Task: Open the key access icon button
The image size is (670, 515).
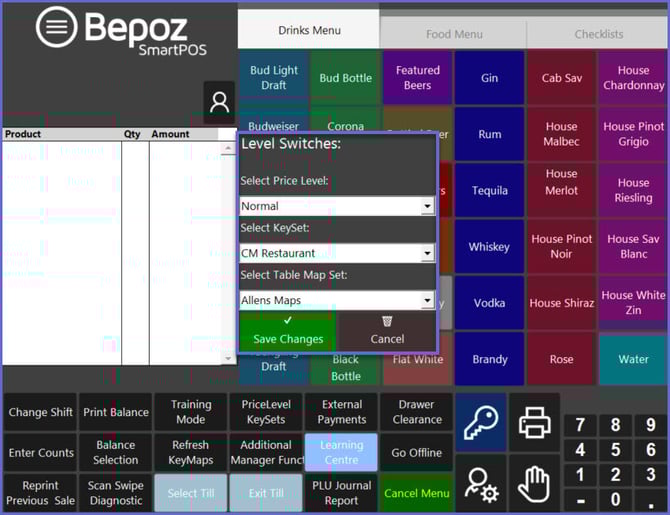Action: tap(480, 423)
